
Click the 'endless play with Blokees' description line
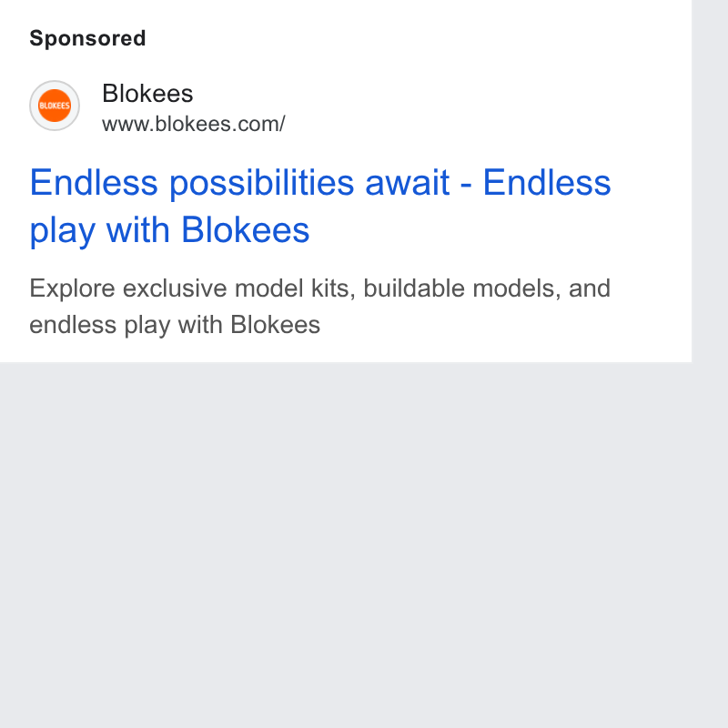tap(175, 325)
